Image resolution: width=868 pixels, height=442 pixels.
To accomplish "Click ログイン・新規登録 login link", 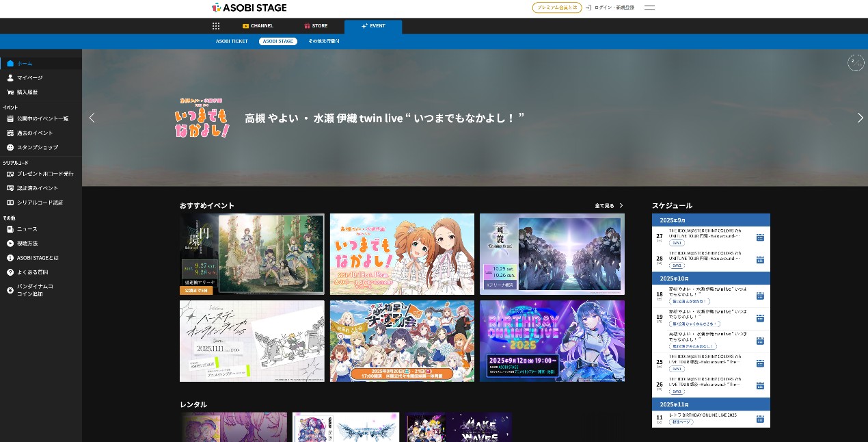I will tap(610, 8).
